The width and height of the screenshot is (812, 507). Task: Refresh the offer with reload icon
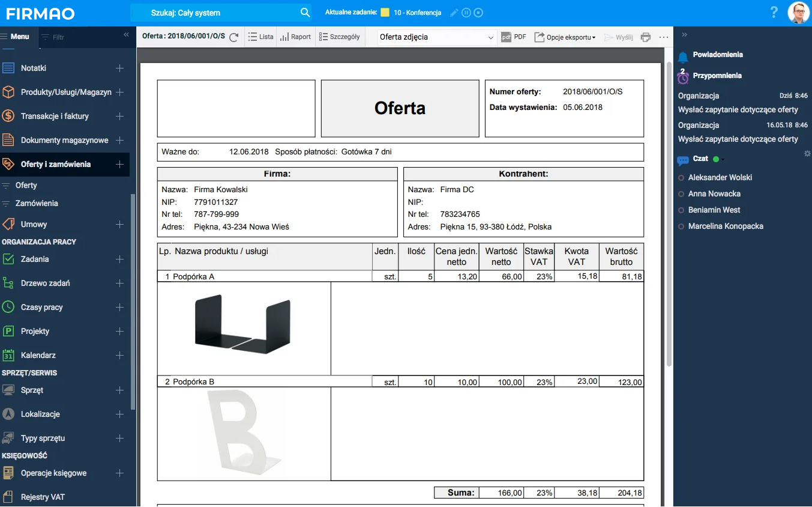coord(234,37)
